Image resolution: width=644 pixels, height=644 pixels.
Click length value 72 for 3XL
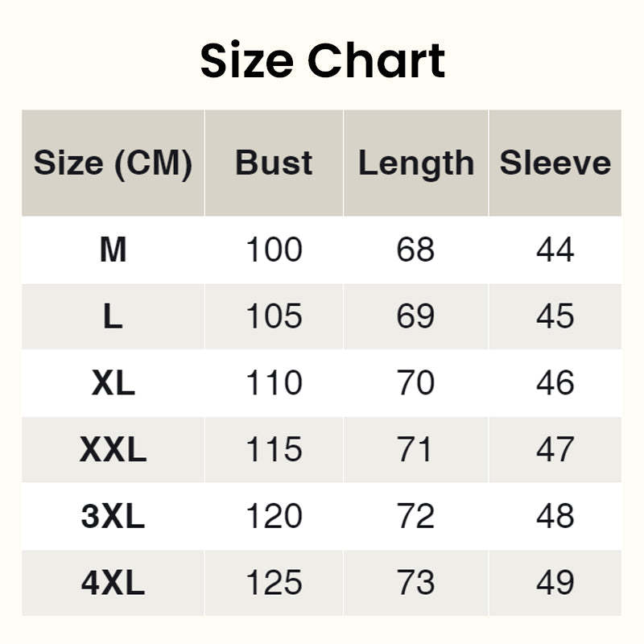coord(415,517)
